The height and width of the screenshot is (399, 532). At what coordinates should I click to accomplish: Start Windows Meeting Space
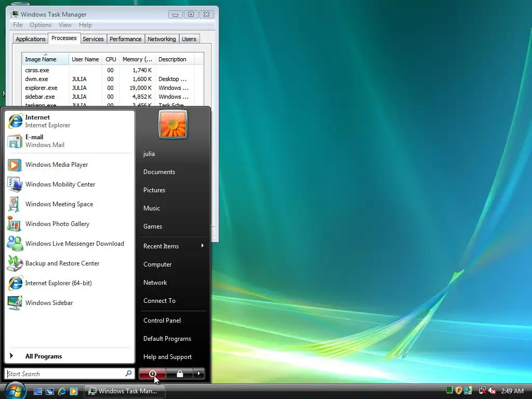70,204
